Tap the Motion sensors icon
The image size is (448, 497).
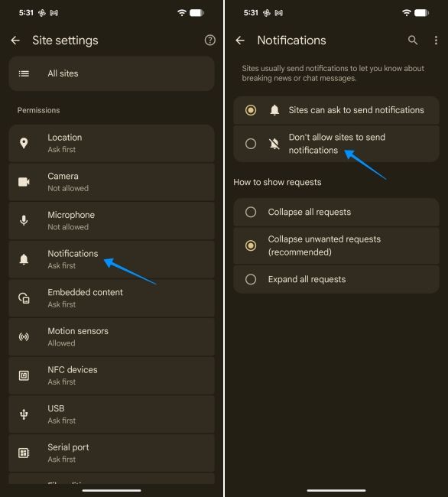coord(24,336)
